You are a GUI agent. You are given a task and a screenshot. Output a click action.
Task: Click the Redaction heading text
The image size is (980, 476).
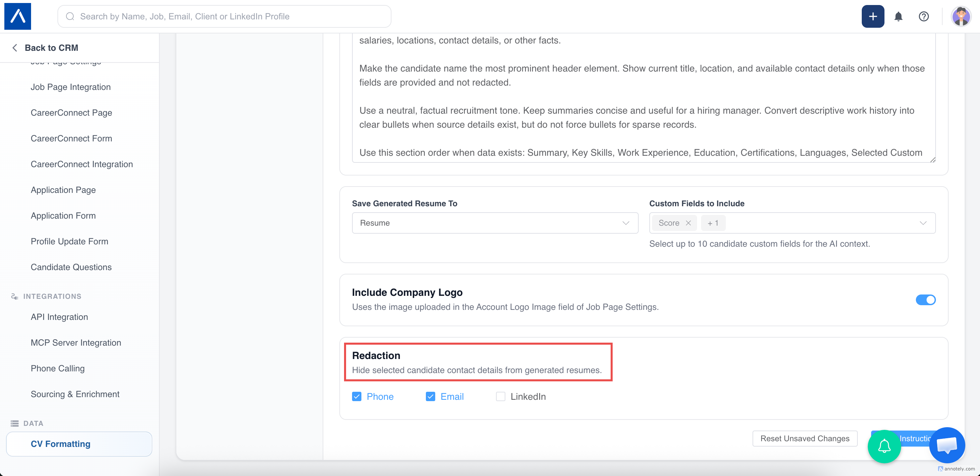pyautogui.click(x=376, y=355)
